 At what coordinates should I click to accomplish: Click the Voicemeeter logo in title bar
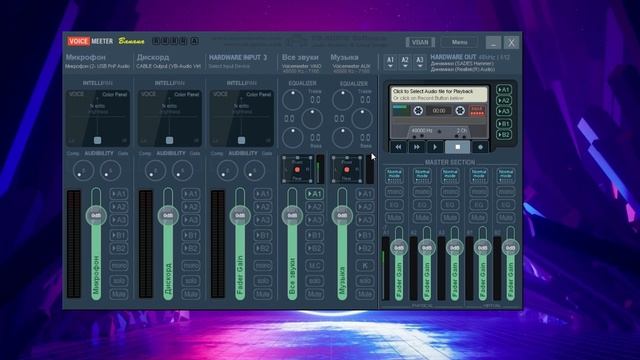pos(90,41)
